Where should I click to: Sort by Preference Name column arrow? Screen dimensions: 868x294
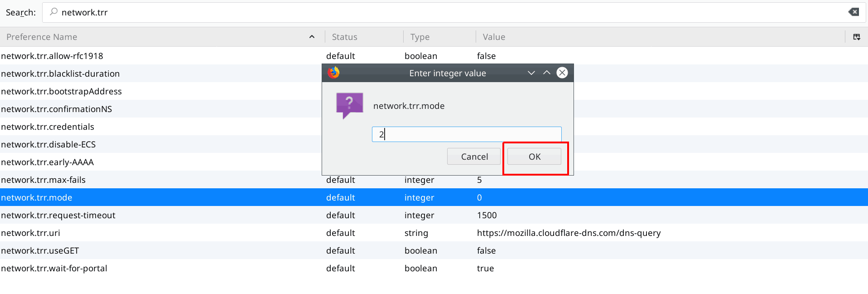point(312,37)
